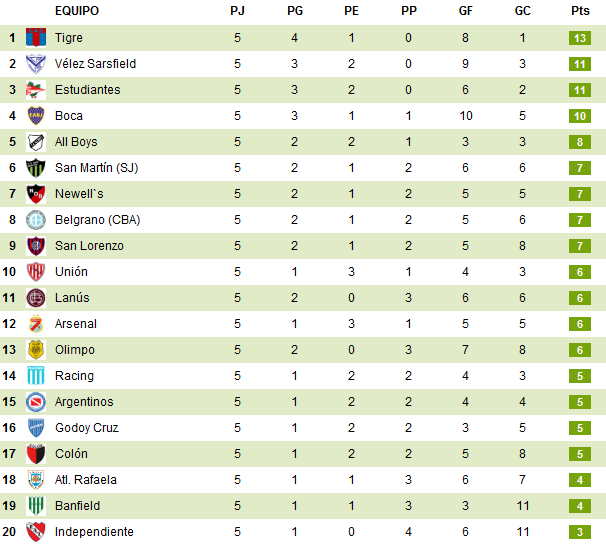Viewport: 606px width, 549px height.
Task: Select the Belgrano (CBA) team name
Action: click(x=97, y=220)
